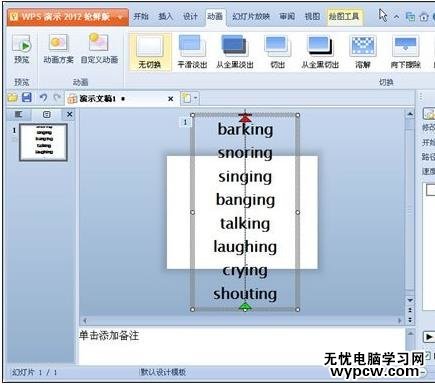Select slide 1 thumbnail

[44, 142]
